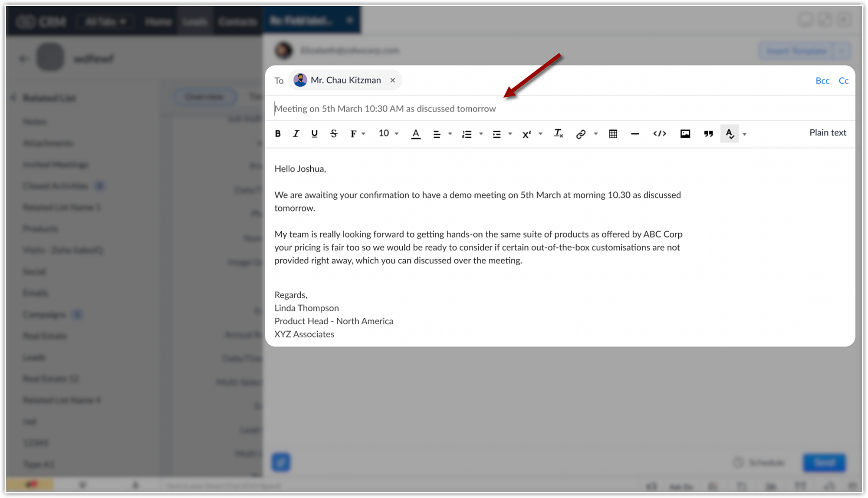Image resolution: width=868 pixels, height=498 pixels.
Task: Apply strikethrough to text
Action: tap(333, 134)
